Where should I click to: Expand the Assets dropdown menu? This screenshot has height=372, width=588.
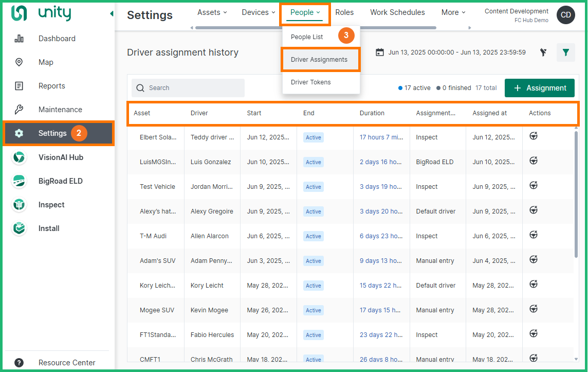(x=212, y=12)
